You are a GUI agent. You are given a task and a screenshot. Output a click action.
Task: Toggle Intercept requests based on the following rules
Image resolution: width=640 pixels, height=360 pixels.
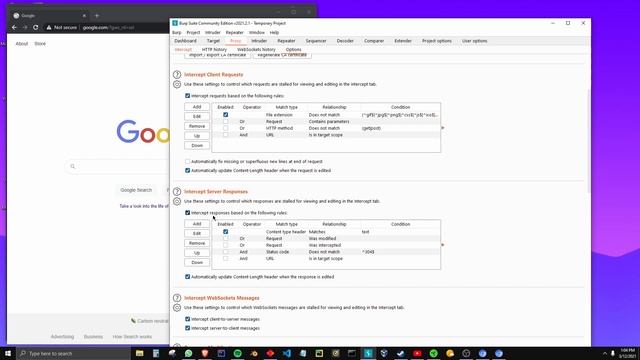tap(188, 96)
